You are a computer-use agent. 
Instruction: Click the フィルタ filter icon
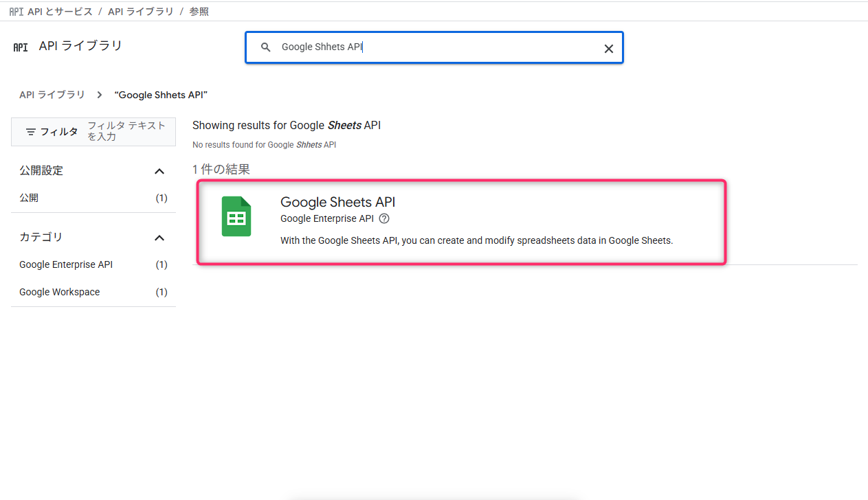[31, 131]
